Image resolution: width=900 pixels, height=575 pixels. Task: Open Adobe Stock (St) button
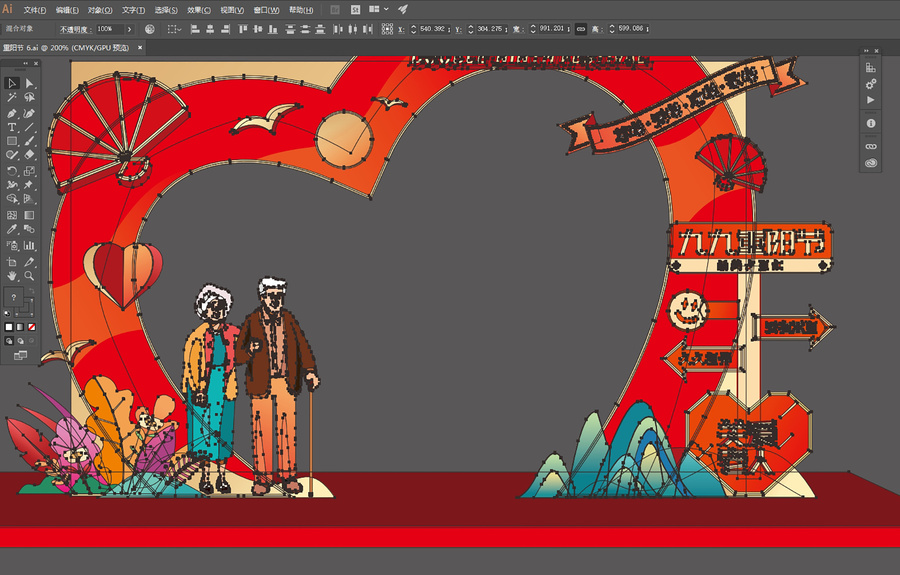click(355, 9)
